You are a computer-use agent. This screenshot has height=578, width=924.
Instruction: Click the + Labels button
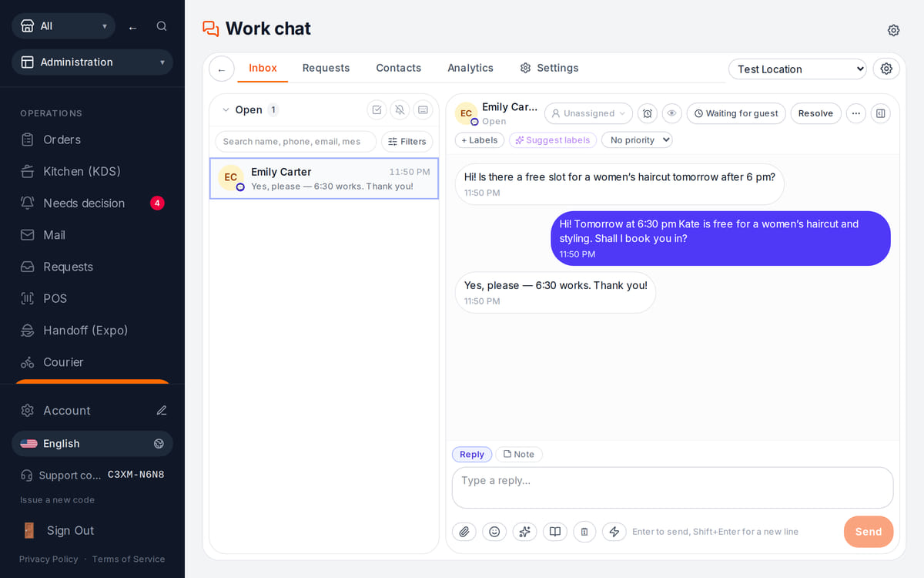coord(480,140)
